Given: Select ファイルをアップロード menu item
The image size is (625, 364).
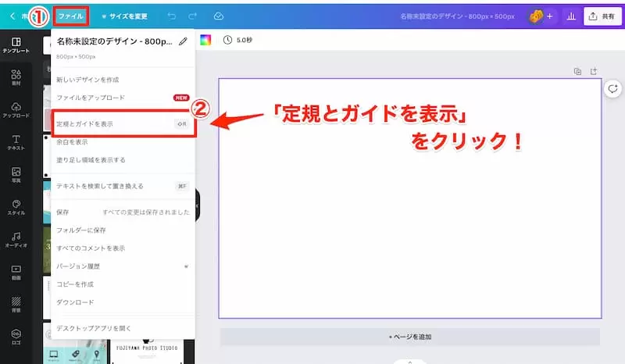Looking at the screenshot, I should [x=123, y=98].
